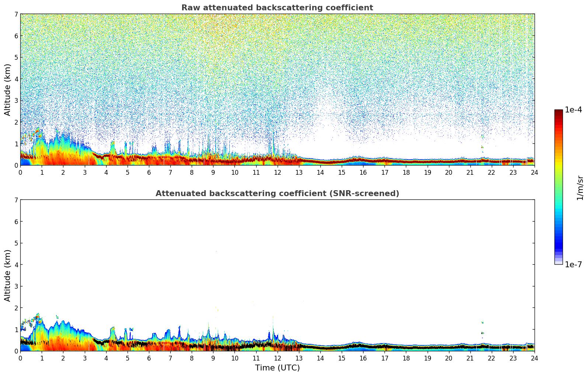588x376 pixels.
Task: Pick the pale lavender bottom of colorbar
Action: point(559,262)
